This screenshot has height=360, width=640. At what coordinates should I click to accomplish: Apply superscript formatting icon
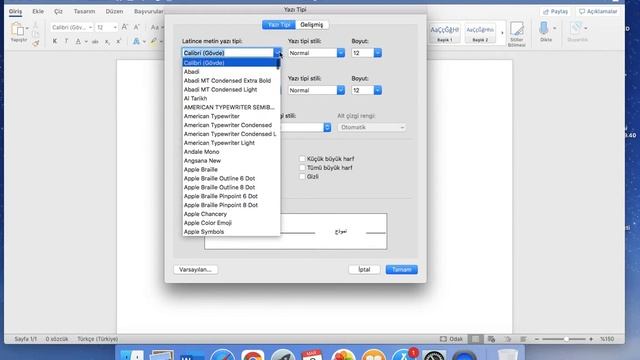pyautogui.click(x=119, y=41)
